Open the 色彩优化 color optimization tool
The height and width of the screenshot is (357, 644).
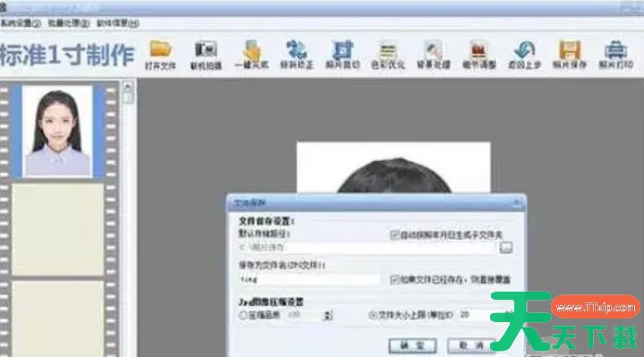[387, 55]
